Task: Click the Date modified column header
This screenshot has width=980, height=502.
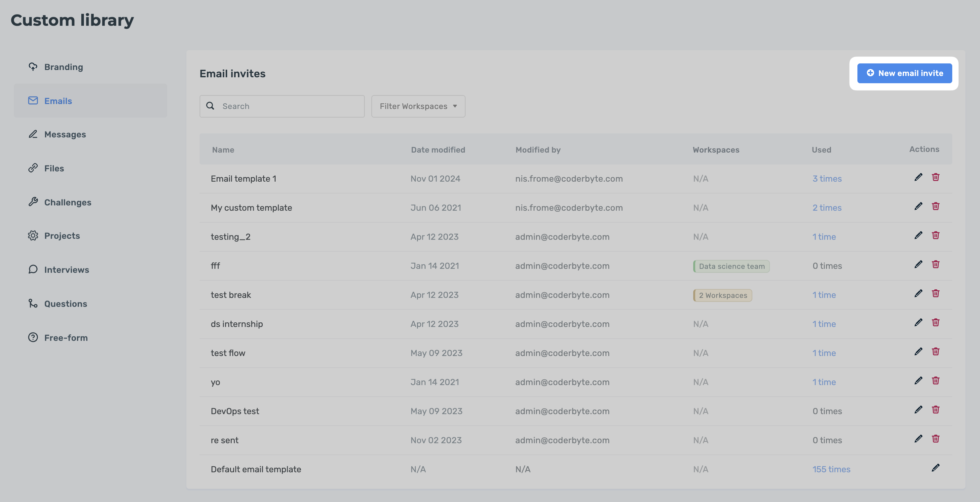Action: coord(438,150)
